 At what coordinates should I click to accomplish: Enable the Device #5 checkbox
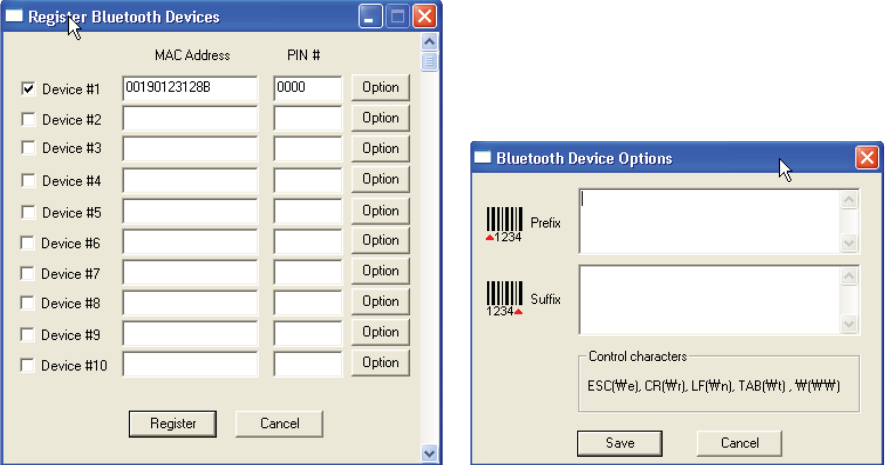28,212
